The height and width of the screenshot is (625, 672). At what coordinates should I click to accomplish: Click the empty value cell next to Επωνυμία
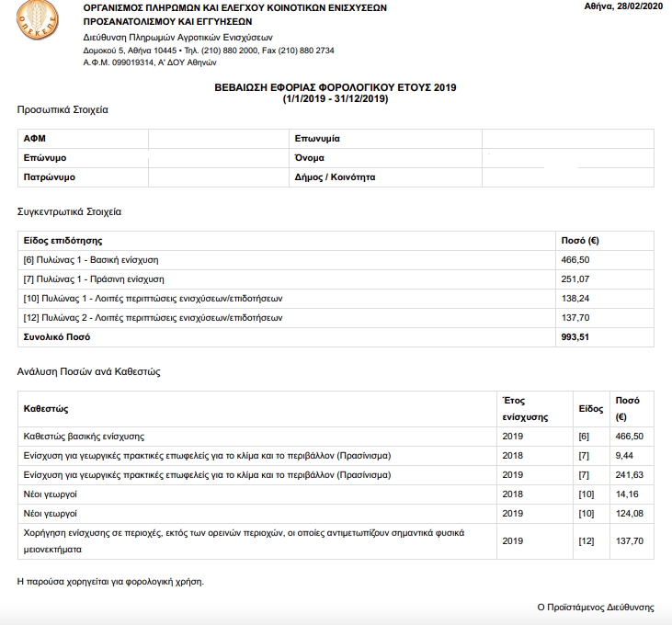[567, 139]
